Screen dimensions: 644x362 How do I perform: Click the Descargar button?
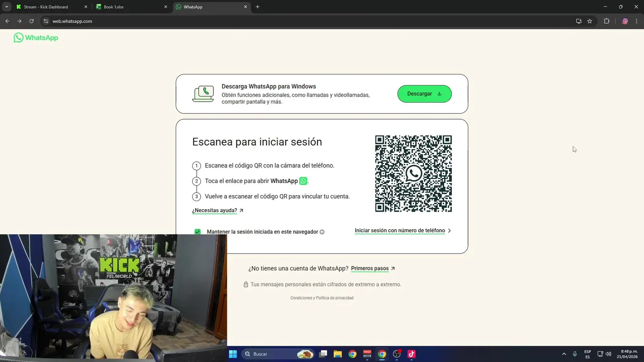click(x=425, y=94)
